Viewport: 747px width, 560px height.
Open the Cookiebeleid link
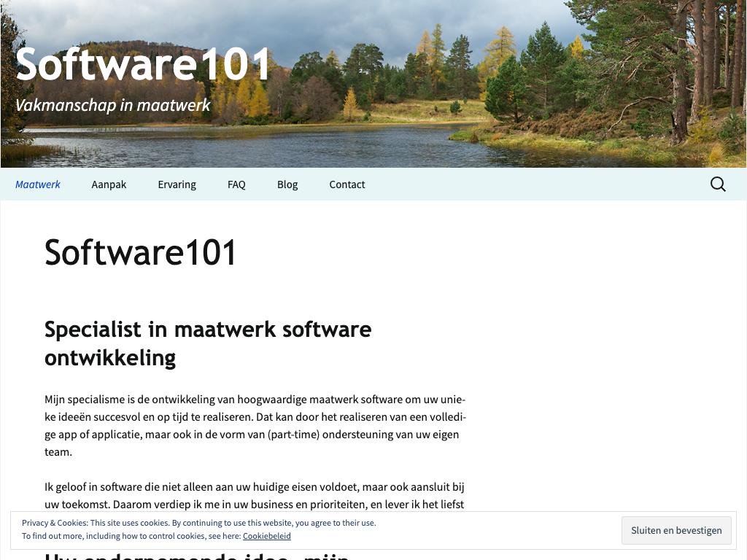266,536
